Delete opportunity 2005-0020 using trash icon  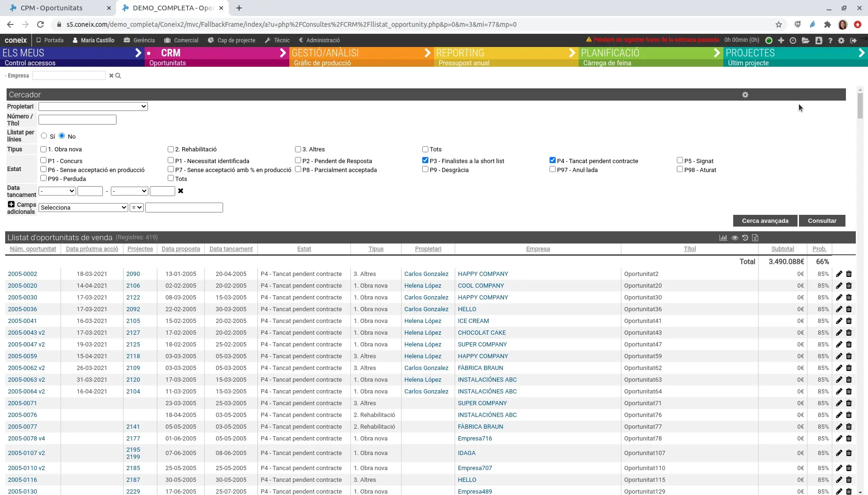pos(849,286)
